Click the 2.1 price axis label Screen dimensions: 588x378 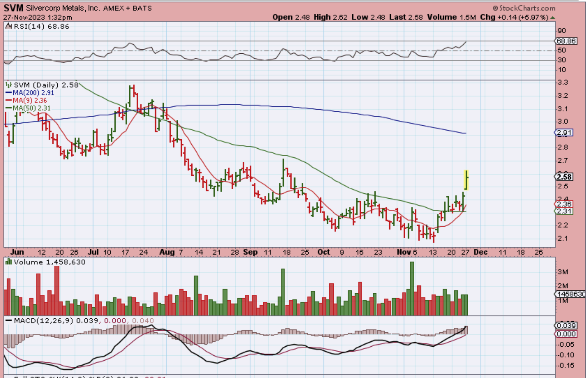[563, 238]
